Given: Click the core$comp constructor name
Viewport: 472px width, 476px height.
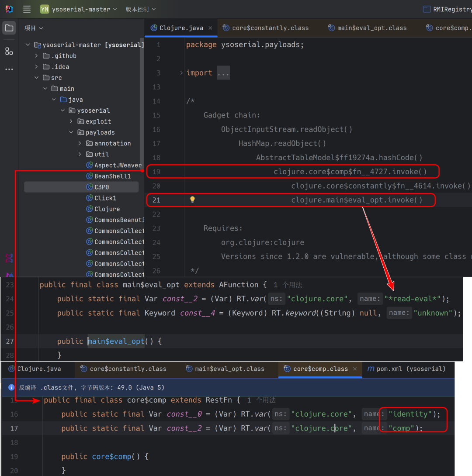Looking at the screenshot, I should (111, 457).
